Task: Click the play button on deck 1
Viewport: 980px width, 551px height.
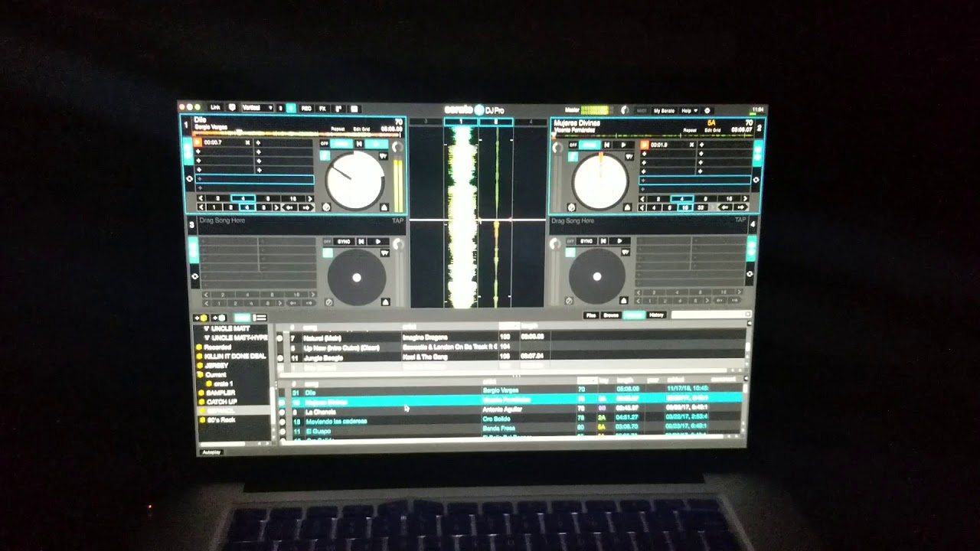Action: pos(377,144)
